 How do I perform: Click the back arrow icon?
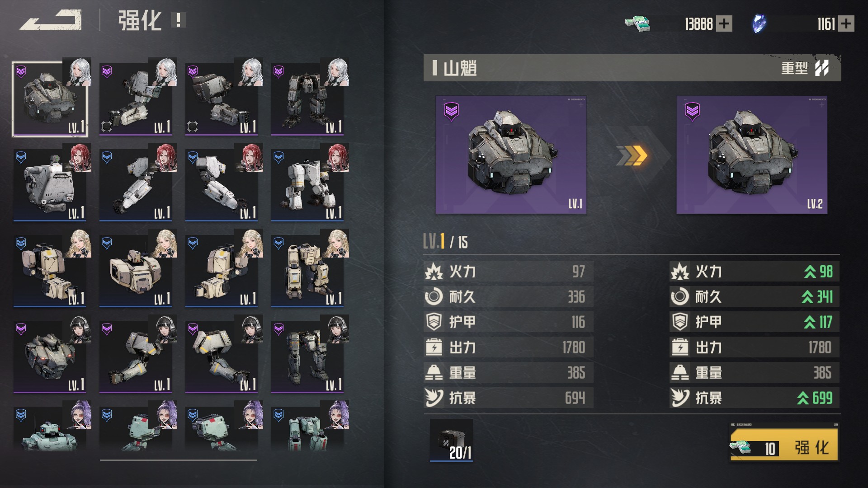click(50, 20)
